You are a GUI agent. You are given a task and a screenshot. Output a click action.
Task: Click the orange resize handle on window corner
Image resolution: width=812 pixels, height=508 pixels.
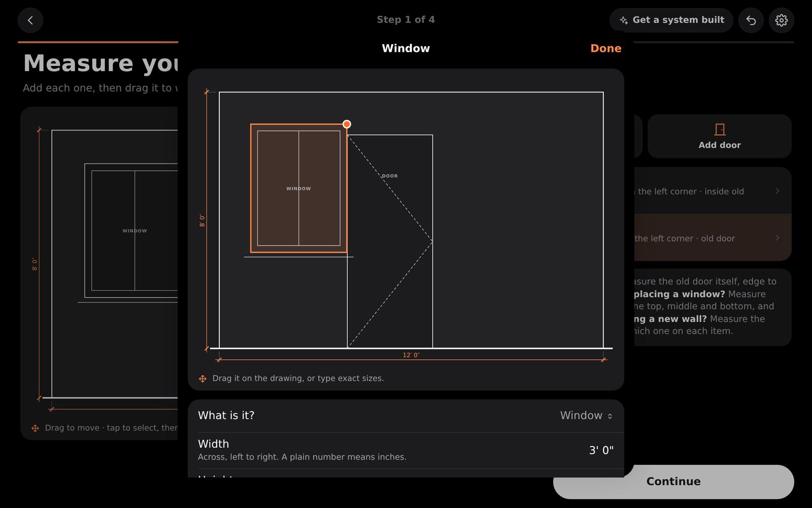coord(347,124)
